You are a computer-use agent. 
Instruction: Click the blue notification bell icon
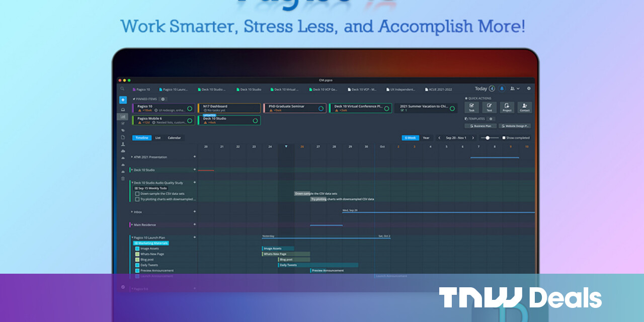coord(501,89)
